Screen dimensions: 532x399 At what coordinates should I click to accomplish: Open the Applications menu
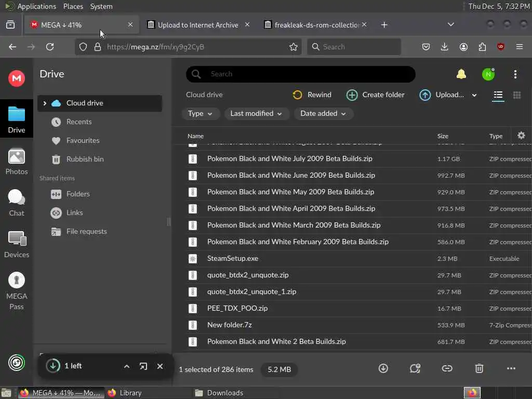pyautogui.click(x=37, y=6)
